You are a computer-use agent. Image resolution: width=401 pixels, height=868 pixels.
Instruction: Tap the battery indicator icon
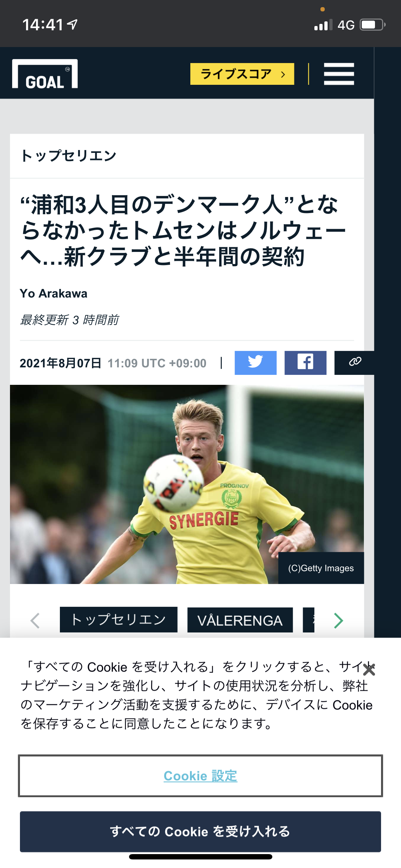[372, 25]
